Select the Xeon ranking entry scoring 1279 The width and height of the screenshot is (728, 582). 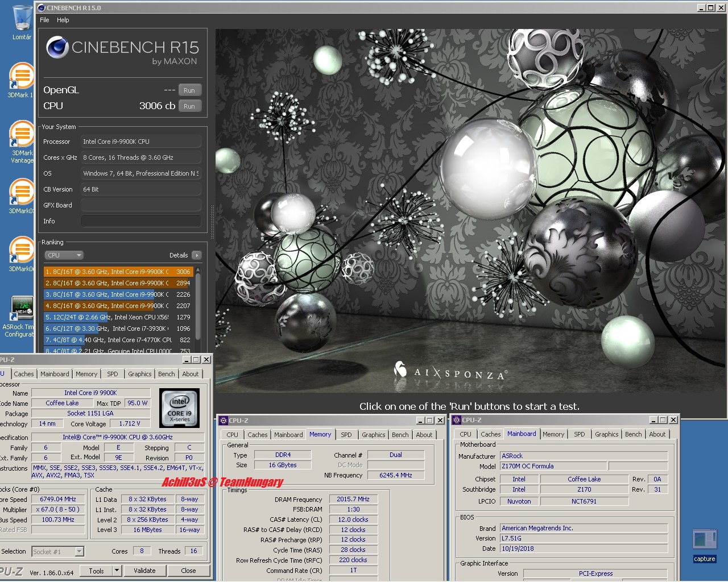coord(118,317)
